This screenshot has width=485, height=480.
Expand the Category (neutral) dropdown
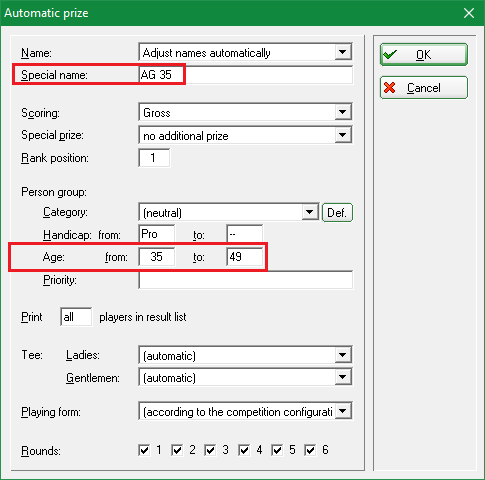click(310, 212)
